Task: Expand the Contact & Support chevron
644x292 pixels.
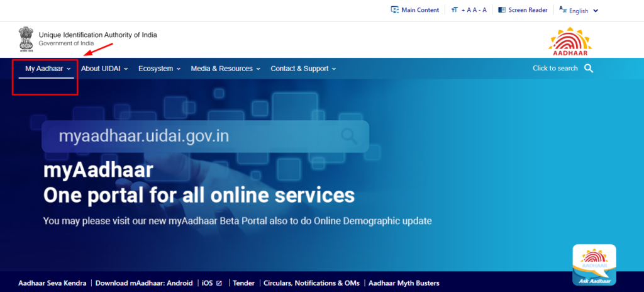Action: tap(334, 69)
